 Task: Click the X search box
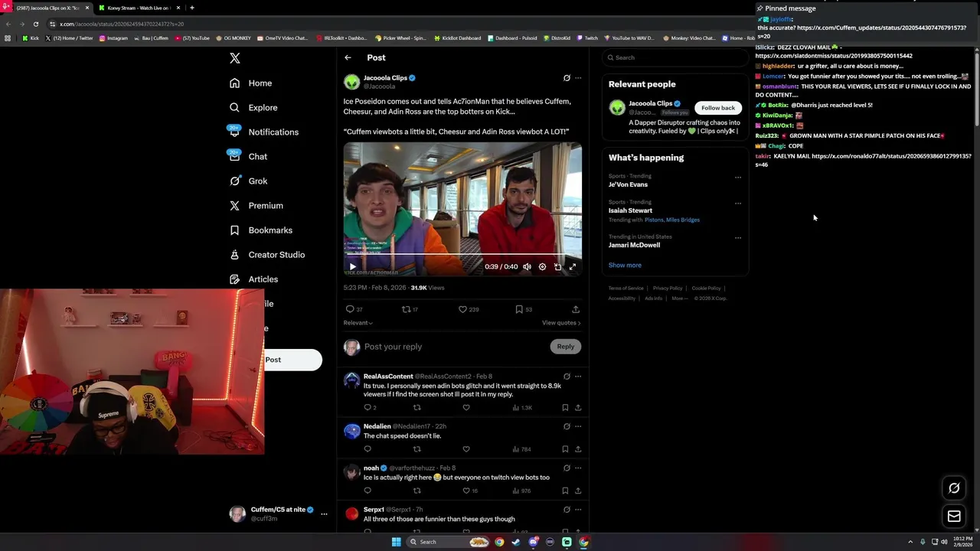[x=674, y=57]
